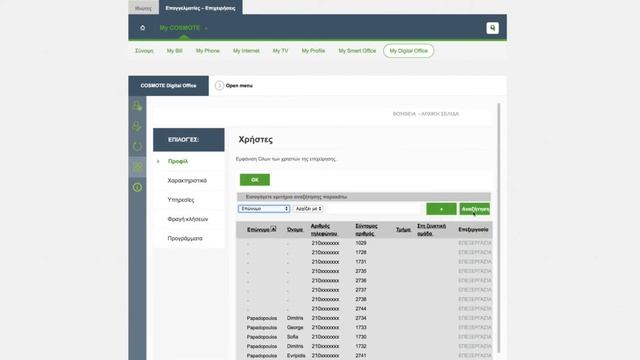Select the Επαγγελματίες – Επιχειρήσεις tab

pyautogui.click(x=200, y=8)
